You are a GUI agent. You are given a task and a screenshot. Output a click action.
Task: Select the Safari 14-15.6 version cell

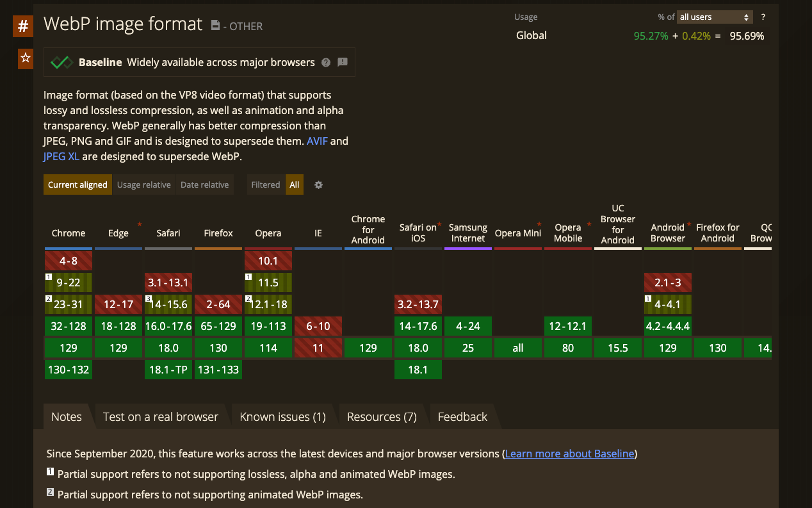tap(168, 304)
